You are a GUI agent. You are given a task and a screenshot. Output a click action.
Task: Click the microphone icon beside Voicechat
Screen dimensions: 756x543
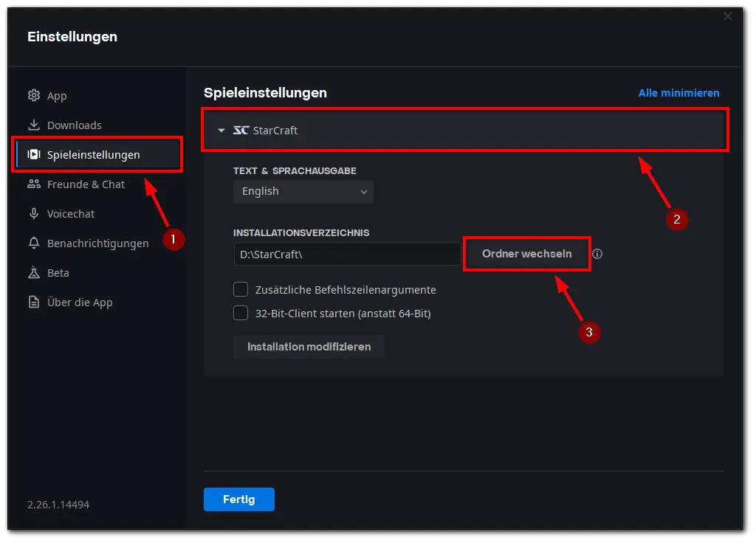coord(34,213)
